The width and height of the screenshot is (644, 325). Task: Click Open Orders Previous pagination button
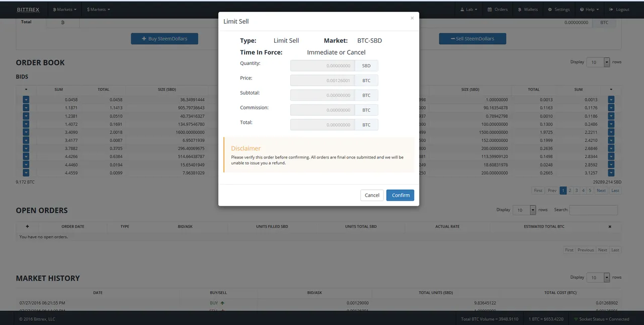pos(586,250)
